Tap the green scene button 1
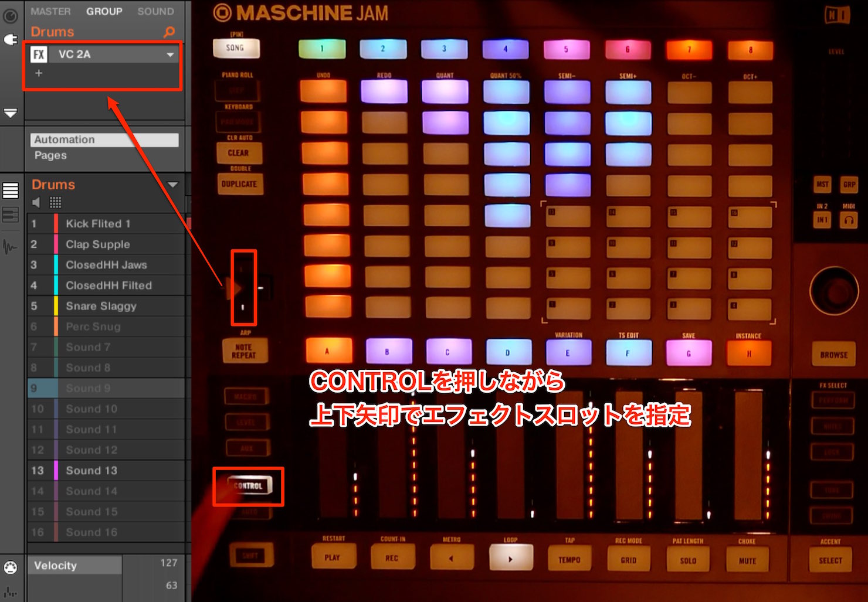This screenshot has height=602, width=868. pyautogui.click(x=321, y=49)
